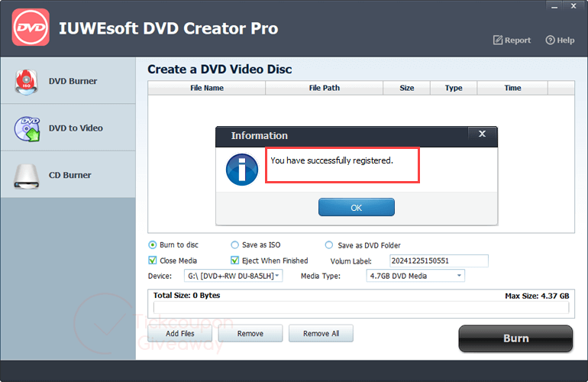Screen dimensions: 588x382
Task: Click the 'Total Size: 0 Bytes' text
Action: click(x=187, y=296)
